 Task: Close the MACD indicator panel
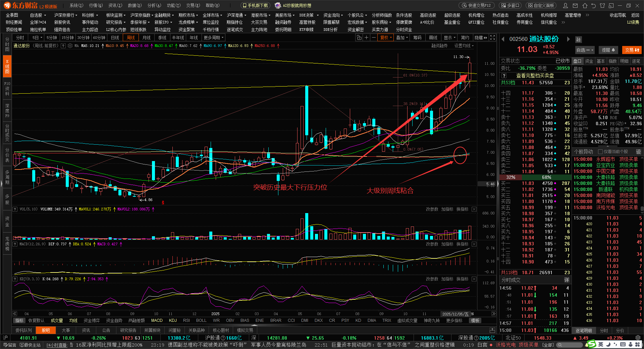(474, 244)
